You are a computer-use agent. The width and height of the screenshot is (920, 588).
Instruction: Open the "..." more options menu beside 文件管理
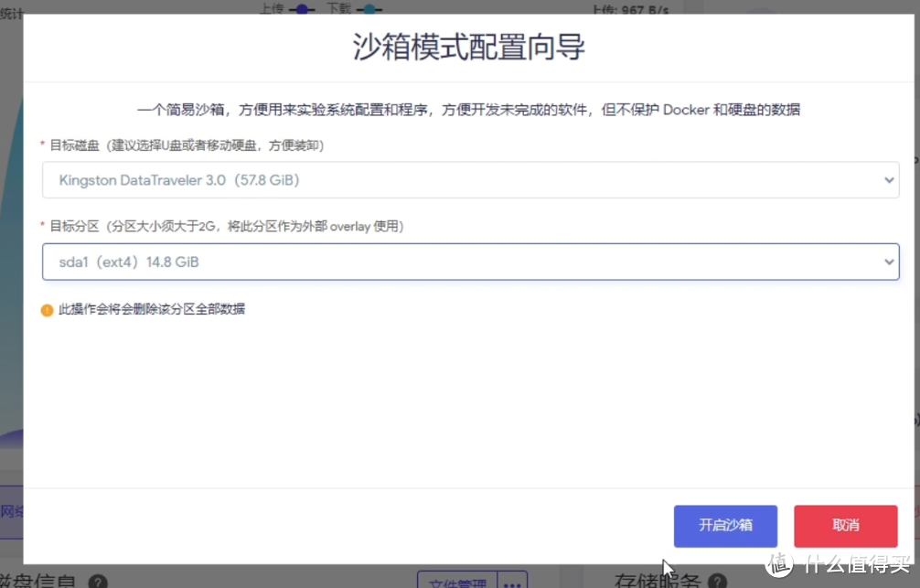point(512,583)
